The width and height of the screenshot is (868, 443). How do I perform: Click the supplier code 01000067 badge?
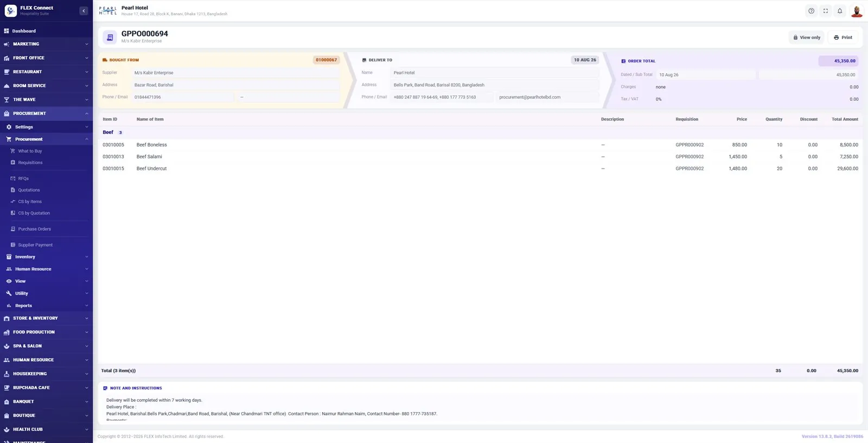[326, 60]
